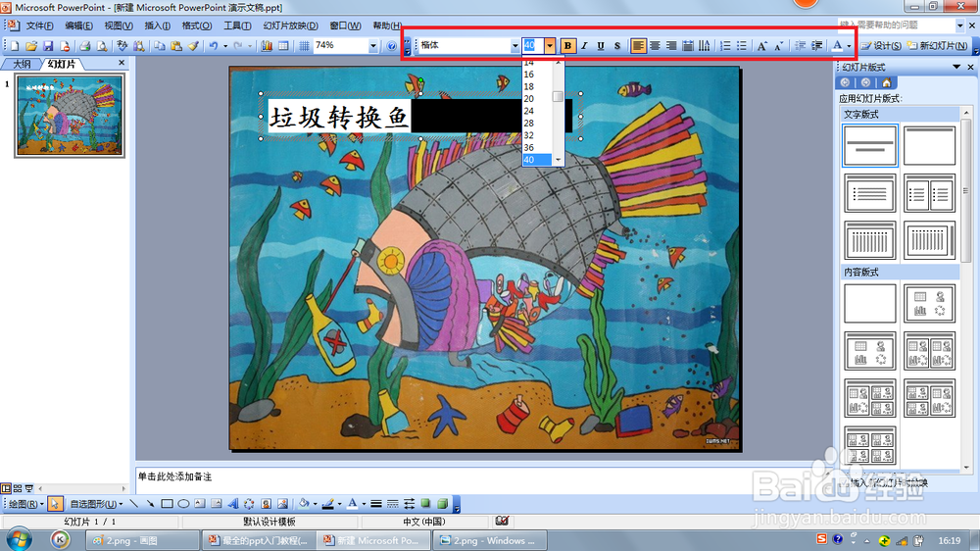Image resolution: width=980 pixels, height=551 pixels.
Task: Copy the selection using the toolbar icon
Action: (160, 46)
